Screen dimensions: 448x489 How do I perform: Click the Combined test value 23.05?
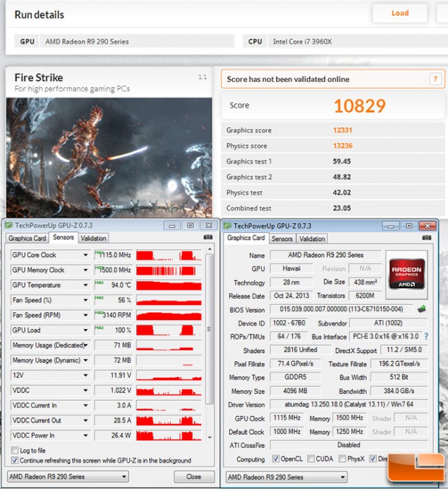point(342,208)
